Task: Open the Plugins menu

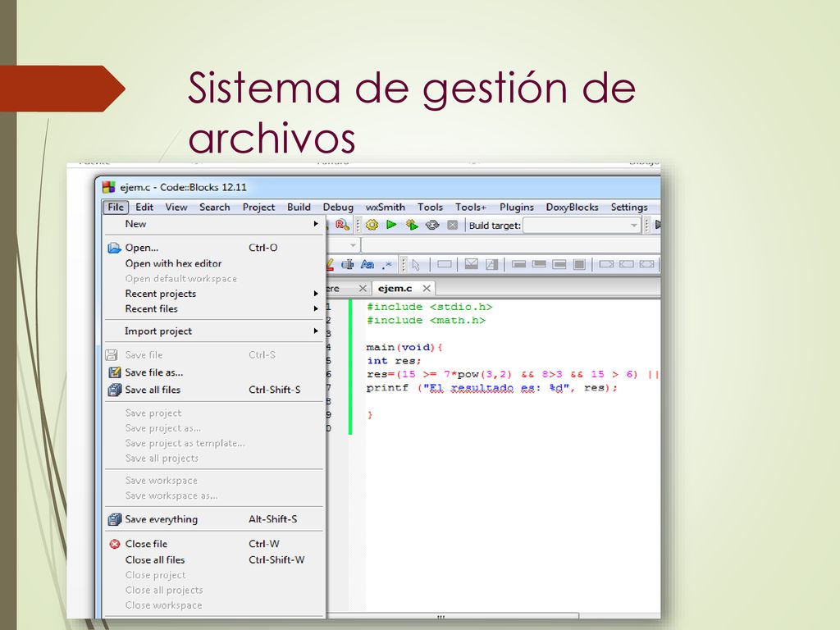Action: 517,207
